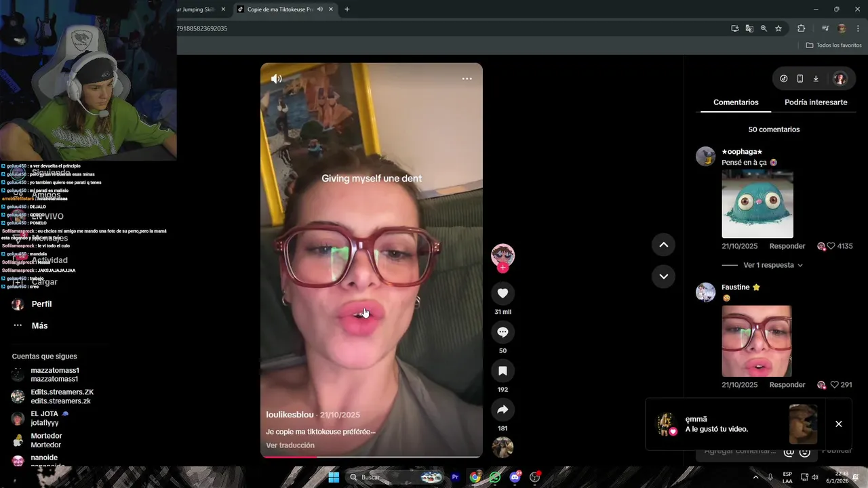Click the ESP LAA language indicator
The image size is (868, 488).
[x=787, y=477]
